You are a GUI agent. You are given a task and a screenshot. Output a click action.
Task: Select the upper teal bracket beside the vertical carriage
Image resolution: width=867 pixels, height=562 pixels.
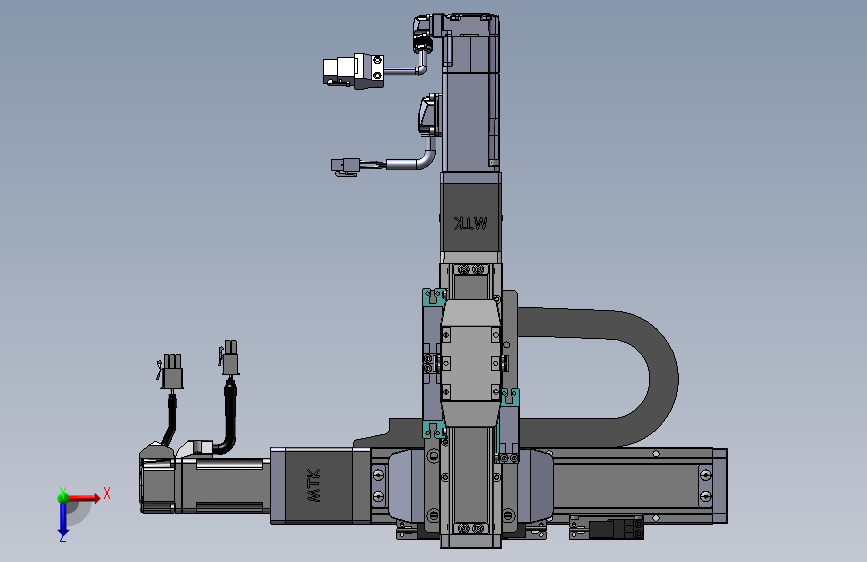click(434, 296)
